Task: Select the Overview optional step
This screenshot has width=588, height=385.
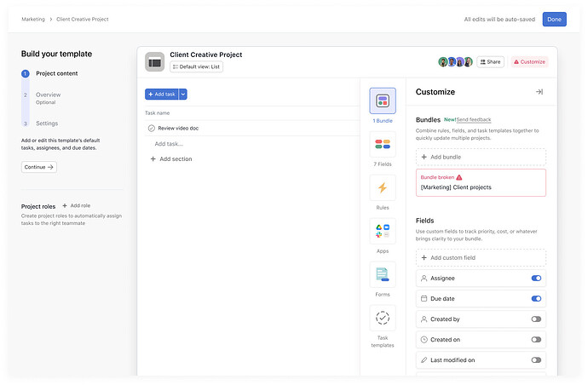Action: click(48, 98)
